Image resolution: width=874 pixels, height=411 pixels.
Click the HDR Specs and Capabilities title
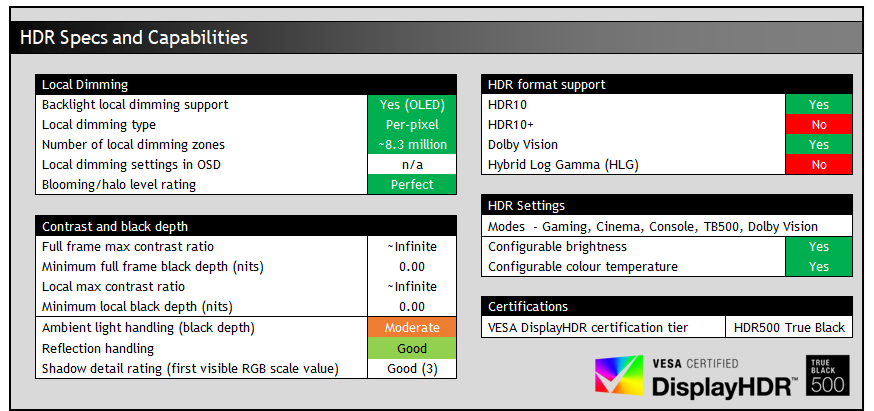134,38
